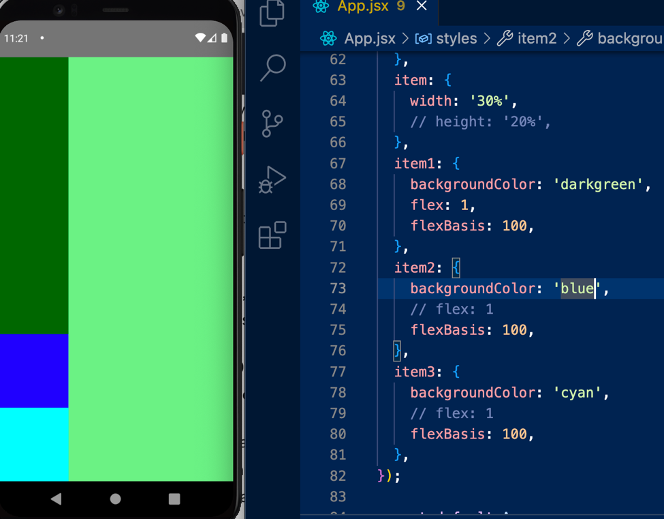Click the wrench icon beside item2 breadcrumb
The height and width of the screenshot is (520, 664).
(505, 39)
